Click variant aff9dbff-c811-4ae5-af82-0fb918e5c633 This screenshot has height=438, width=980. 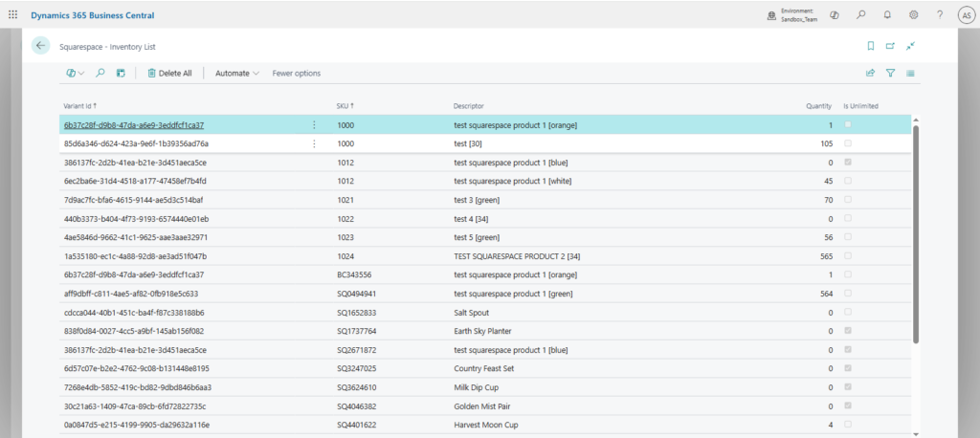[131, 294]
